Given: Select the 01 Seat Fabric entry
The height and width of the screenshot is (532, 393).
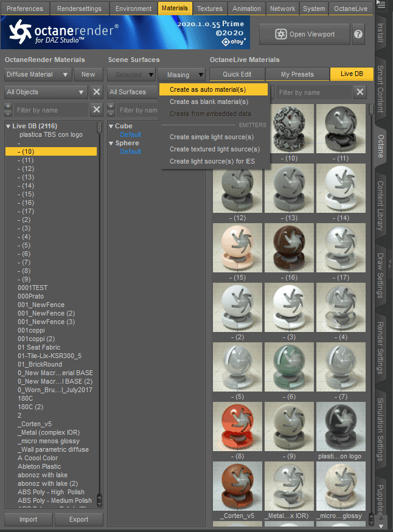Looking at the screenshot, I should 39,347.
